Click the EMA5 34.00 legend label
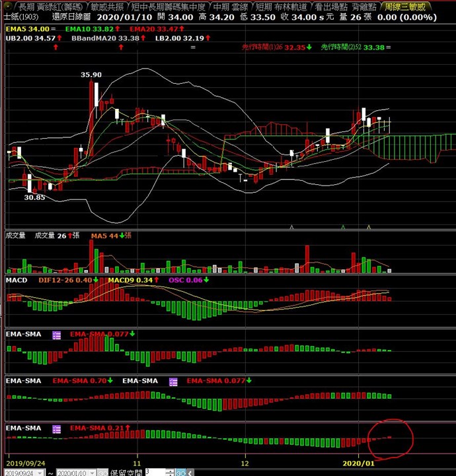The image size is (456, 476). (27, 29)
